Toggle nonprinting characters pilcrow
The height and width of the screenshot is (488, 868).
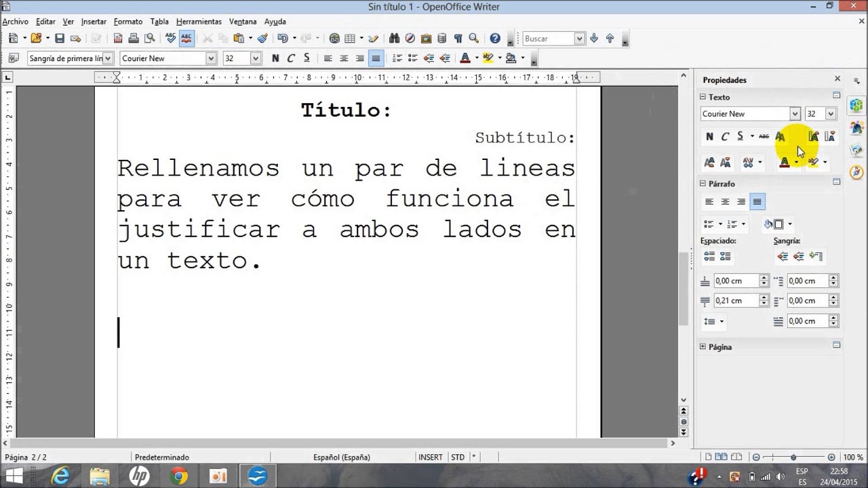pos(458,39)
